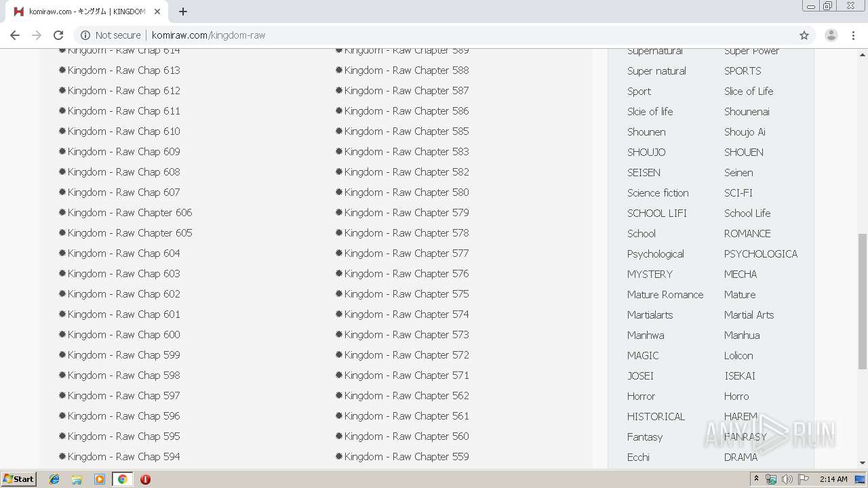Select the MECHA genre

point(741,274)
